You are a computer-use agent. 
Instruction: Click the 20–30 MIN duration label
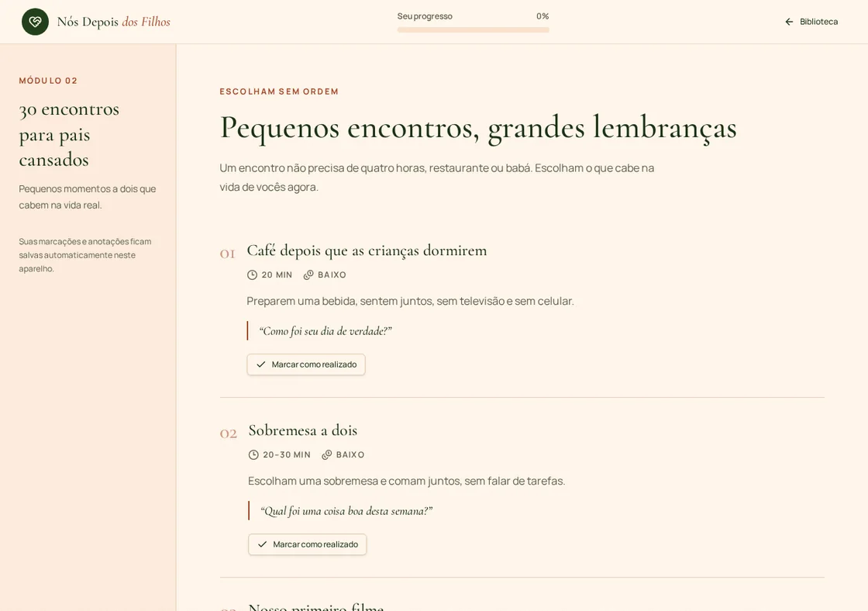click(287, 455)
